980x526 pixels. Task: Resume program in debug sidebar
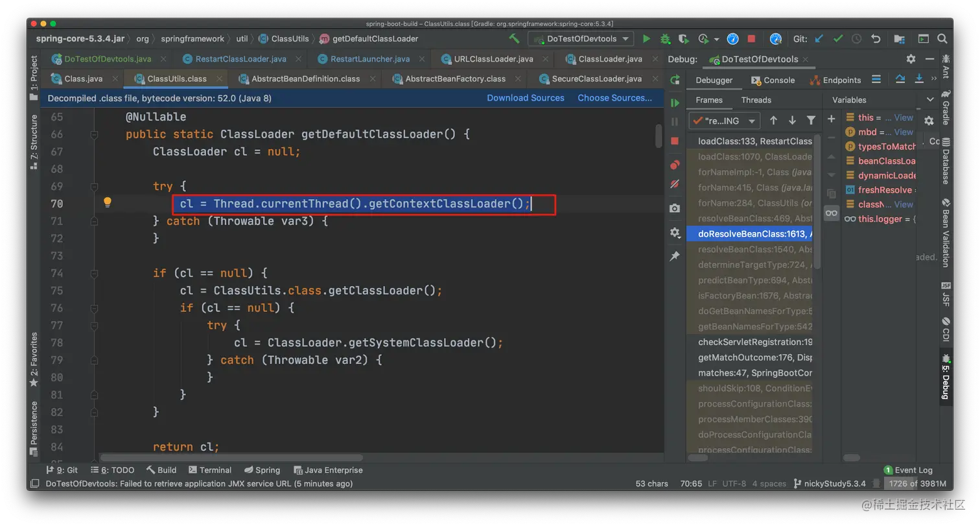click(675, 102)
